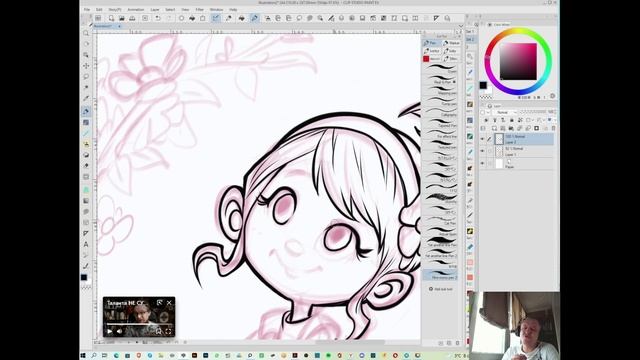Open the File menu
Viewport: 640px width, 360px height.
pyautogui.click(x=87, y=9)
